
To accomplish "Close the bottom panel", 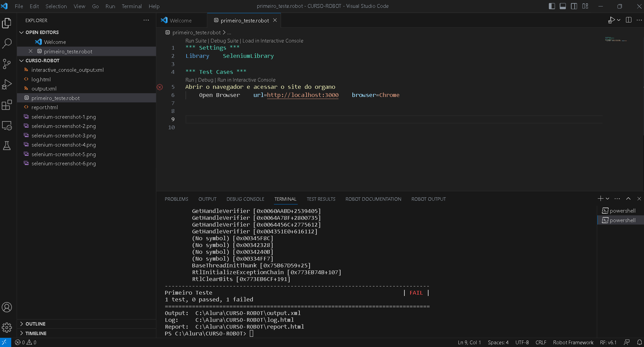I will pyautogui.click(x=639, y=199).
